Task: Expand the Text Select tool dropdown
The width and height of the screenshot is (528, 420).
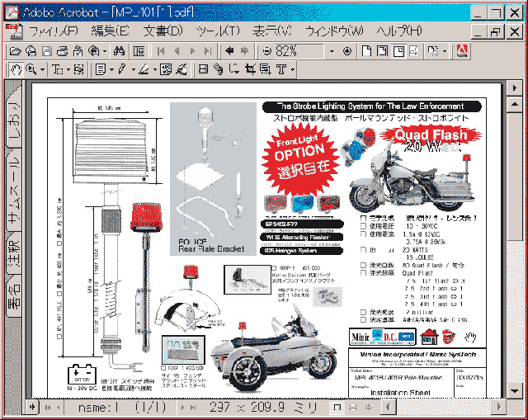Action: [x=68, y=69]
